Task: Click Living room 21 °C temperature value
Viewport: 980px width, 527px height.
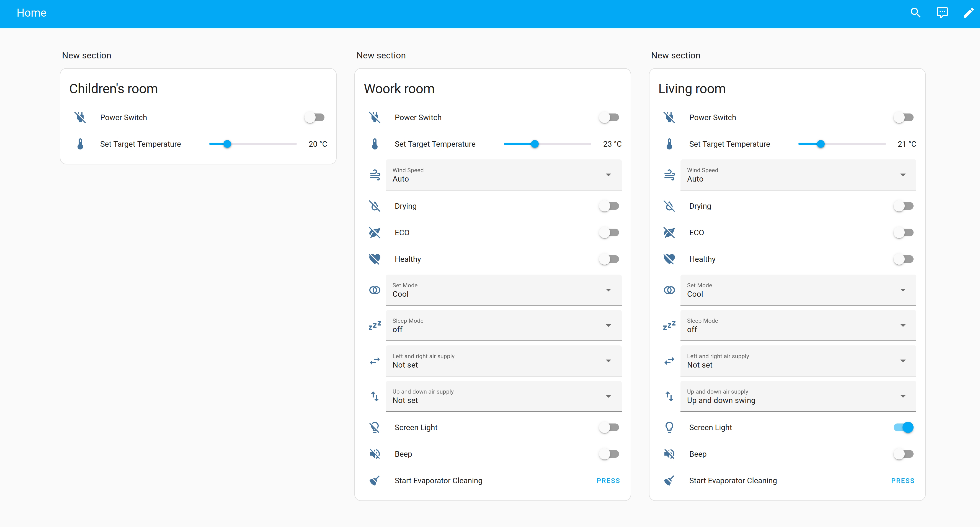Action: tap(907, 144)
